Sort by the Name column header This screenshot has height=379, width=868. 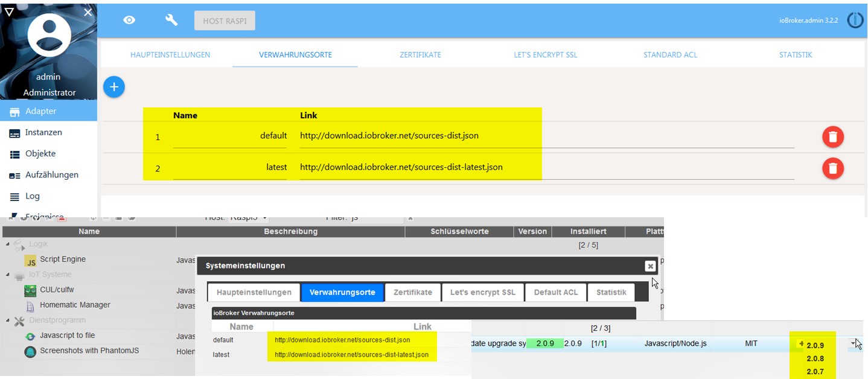click(89, 231)
